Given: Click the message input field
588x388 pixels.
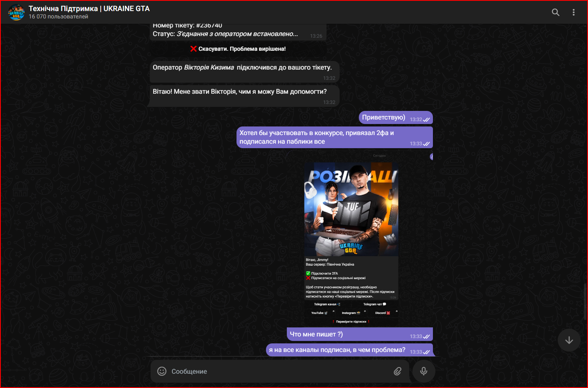Looking at the screenshot, I should pos(280,371).
